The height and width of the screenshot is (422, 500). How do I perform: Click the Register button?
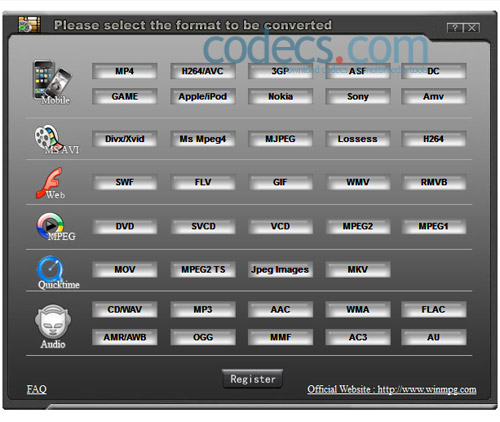pyautogui.click(x=253, y=379)
